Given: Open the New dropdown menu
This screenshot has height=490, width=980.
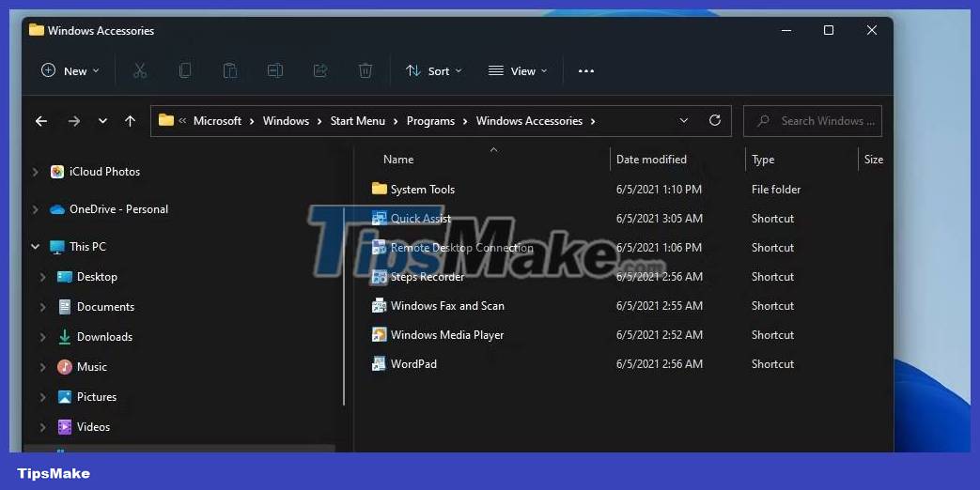Looking at the screenshot, I should pyautogui.click(x=70, y=71).
